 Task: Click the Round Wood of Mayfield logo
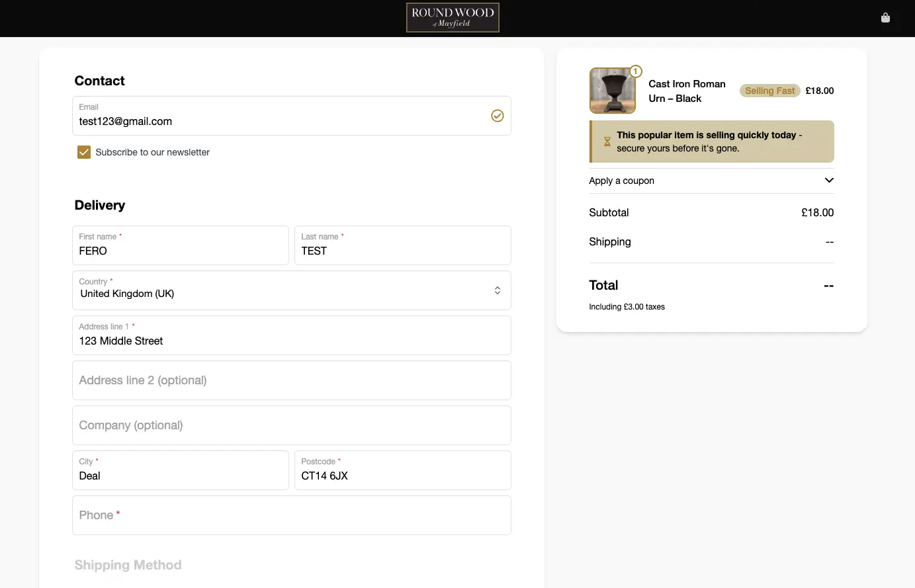453,18
